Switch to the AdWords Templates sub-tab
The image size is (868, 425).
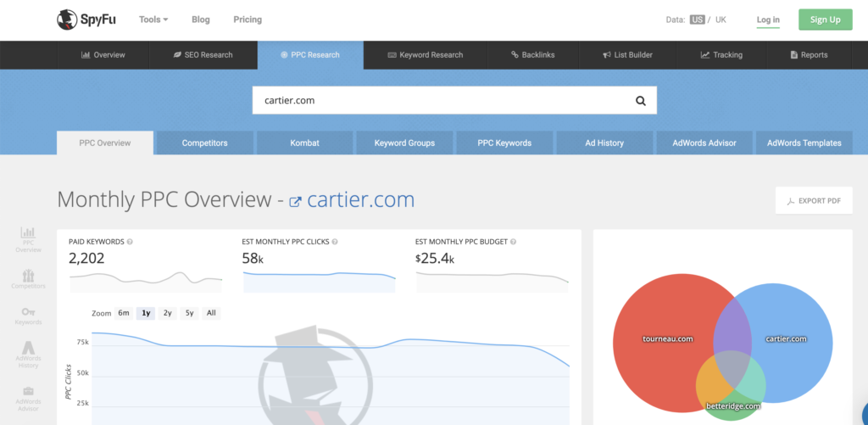(804, 143)
